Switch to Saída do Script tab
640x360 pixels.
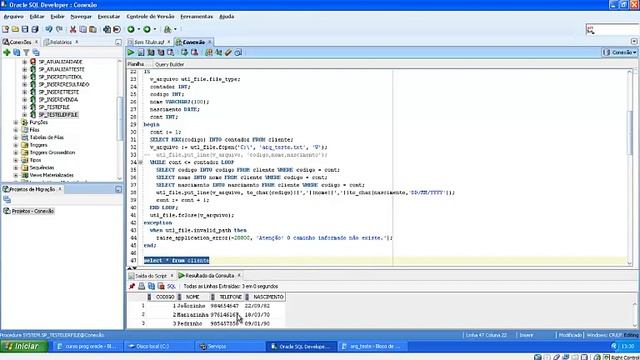click(x=151, y=276)
